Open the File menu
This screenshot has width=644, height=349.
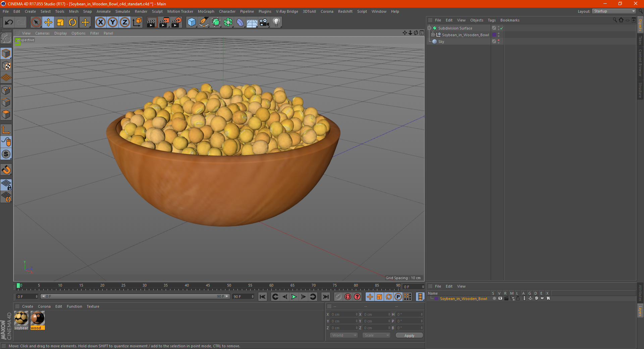click(x=6, y=11)
